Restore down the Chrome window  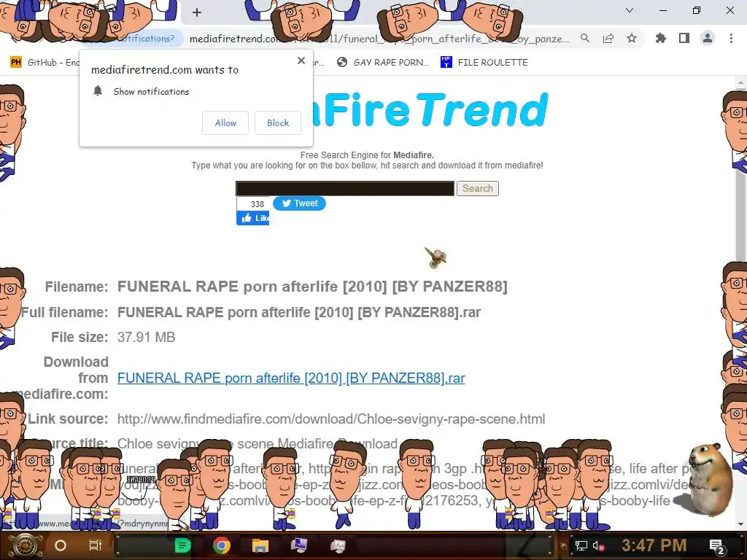[x=697, y=10]
